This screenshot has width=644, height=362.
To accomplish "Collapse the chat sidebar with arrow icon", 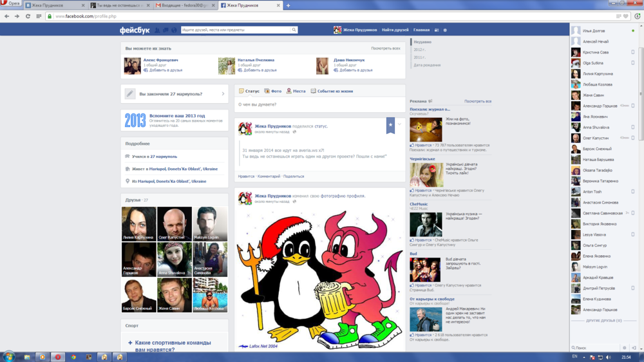I will click(634, 348).
